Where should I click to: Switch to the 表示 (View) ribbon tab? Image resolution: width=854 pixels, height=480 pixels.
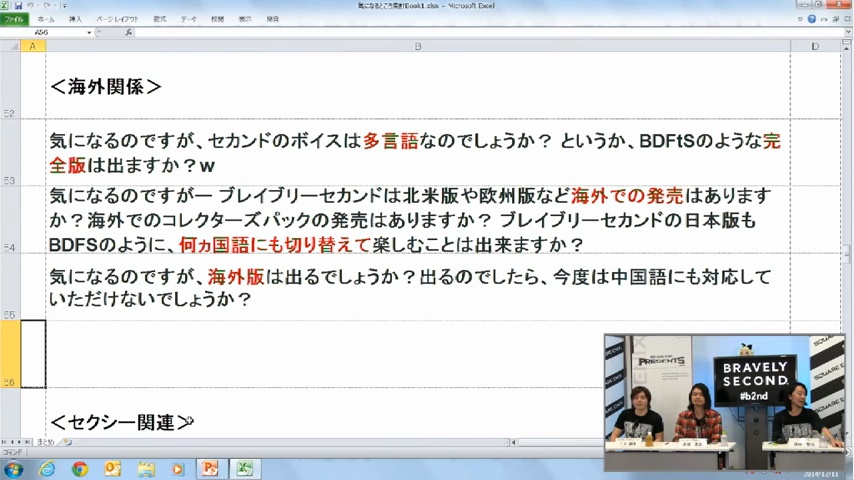pyautogui.click(x=245, y=19)
